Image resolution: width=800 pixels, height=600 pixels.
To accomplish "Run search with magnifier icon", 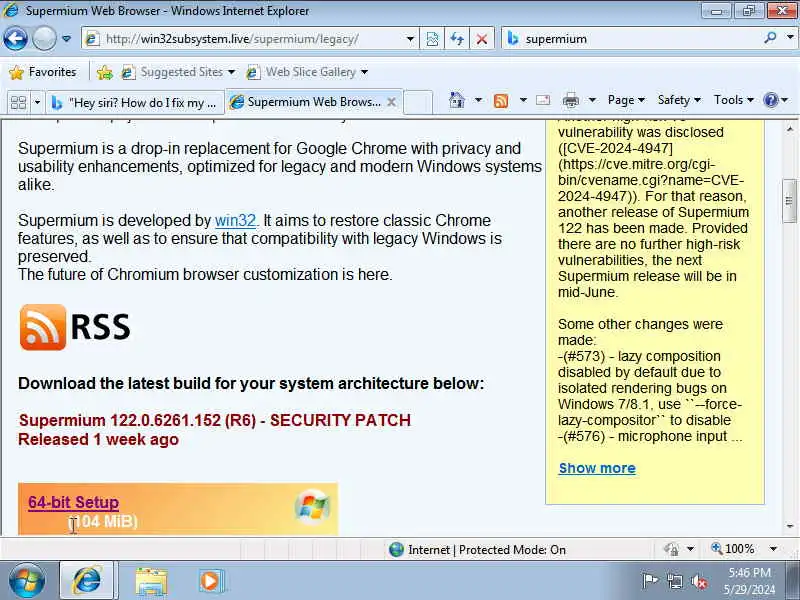I will click(770, 38).
